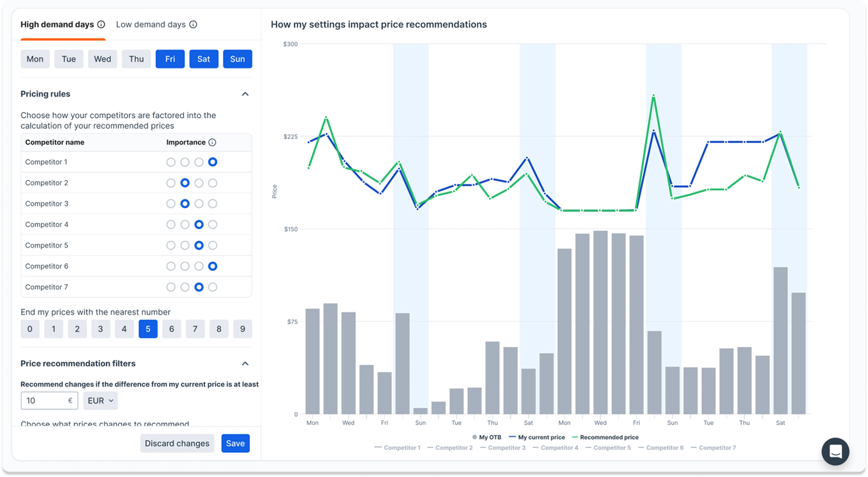Toggle Wed day button

(102, 59)
